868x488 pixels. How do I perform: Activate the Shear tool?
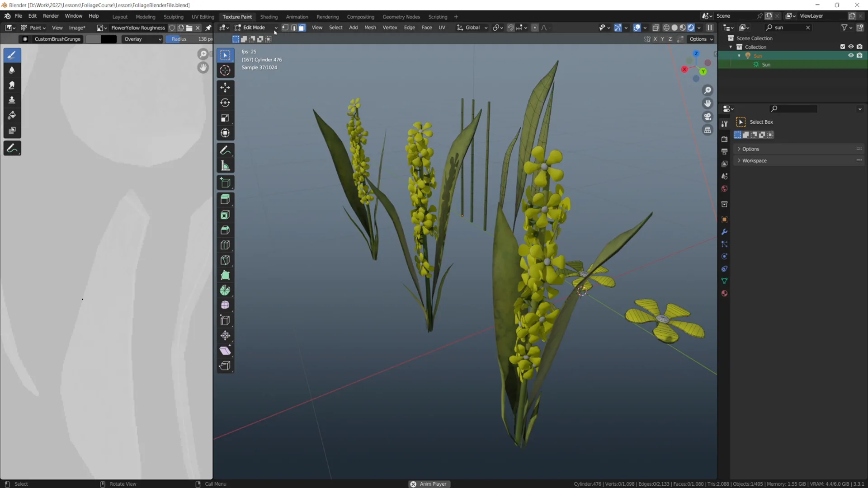pyautogui.click(x=225, y=351)
